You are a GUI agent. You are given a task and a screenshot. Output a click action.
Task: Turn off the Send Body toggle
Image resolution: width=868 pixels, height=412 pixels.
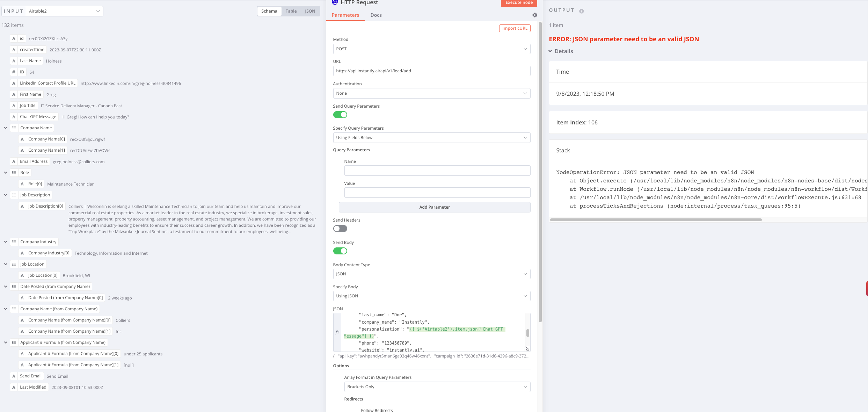pyautogui.click(x=340, y=251)
